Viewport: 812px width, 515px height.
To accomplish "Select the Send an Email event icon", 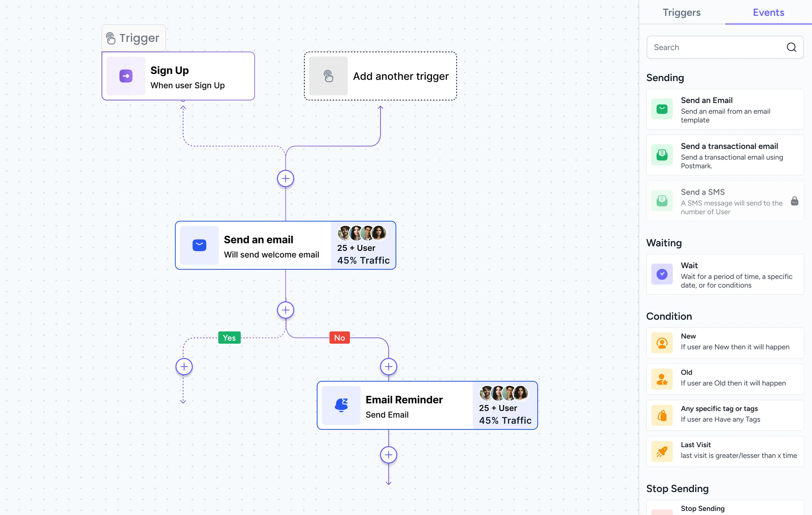I will click(x=662, y=109).
